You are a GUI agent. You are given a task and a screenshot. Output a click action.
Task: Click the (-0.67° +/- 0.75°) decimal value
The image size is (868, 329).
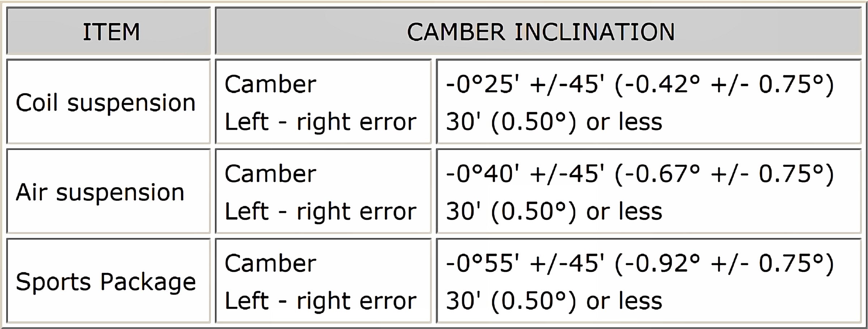pyautogui.click(x=724, y=174)
